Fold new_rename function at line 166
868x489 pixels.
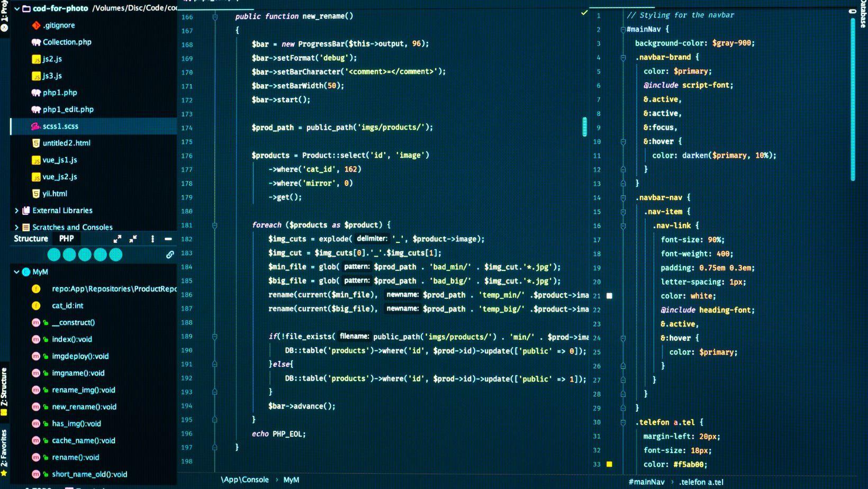tap(215, 17)
